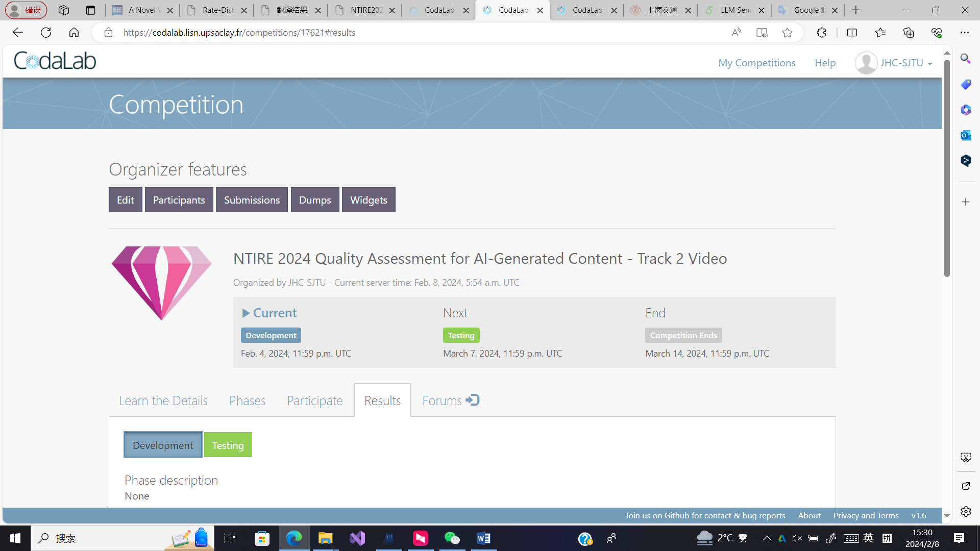Image resolution: width=980 pixels, height=551 pixels.
Task: Select the Results tab
Action: [382, 399]
